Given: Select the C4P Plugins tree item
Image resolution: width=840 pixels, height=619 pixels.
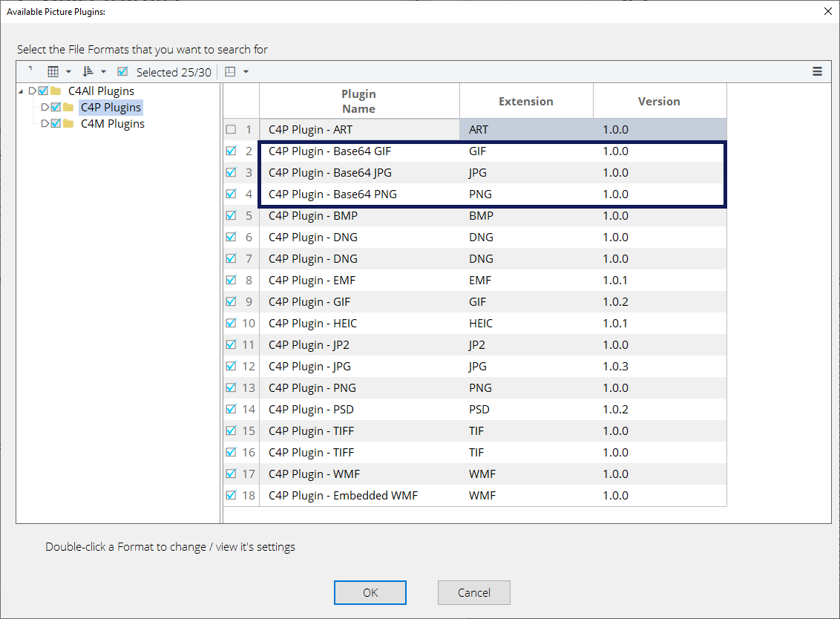Looking at the screenshot, I should coord(111,107).
